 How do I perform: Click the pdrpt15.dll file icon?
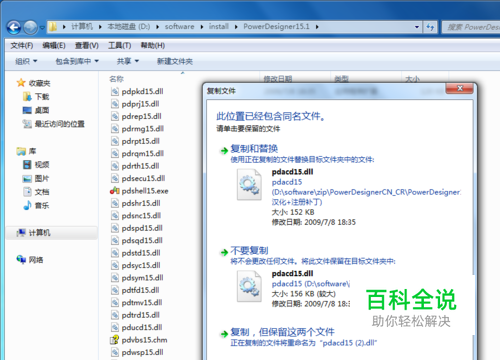coord(115,141)
